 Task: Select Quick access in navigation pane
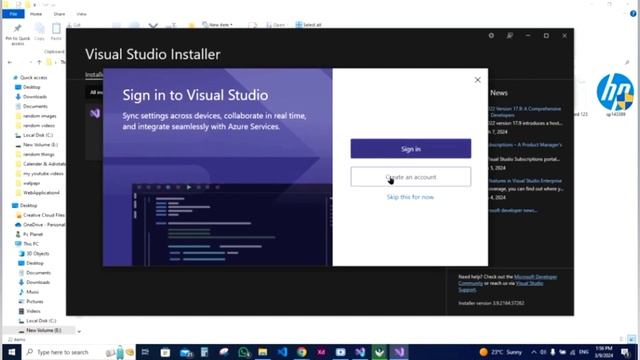coord(34,78)
